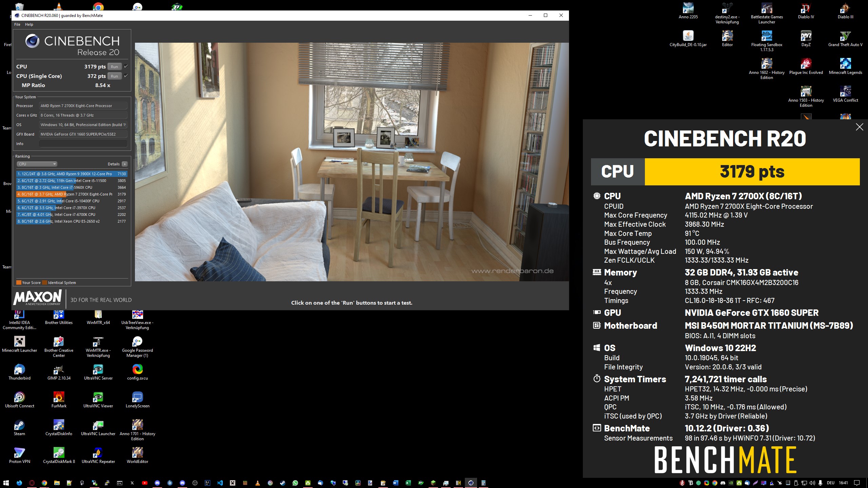Open the Help menu in Cinebench
The width and height of the screenshot is (868, 488).
[29, 24]
